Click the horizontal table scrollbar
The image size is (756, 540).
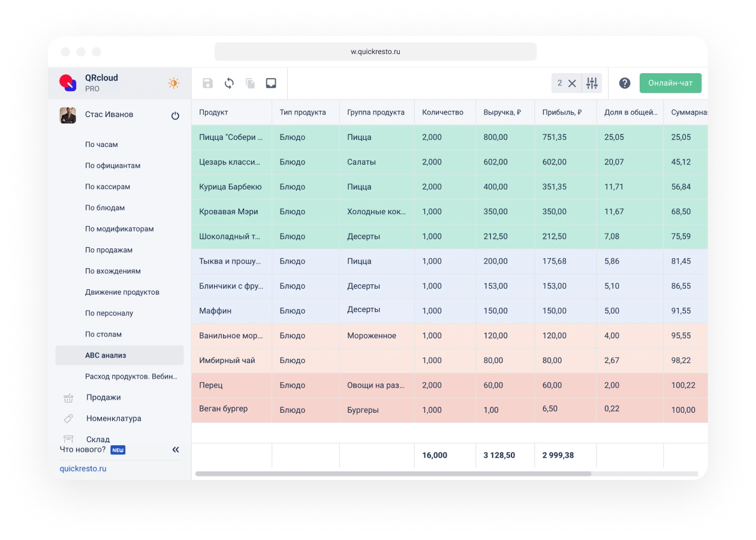coord(393,473)
